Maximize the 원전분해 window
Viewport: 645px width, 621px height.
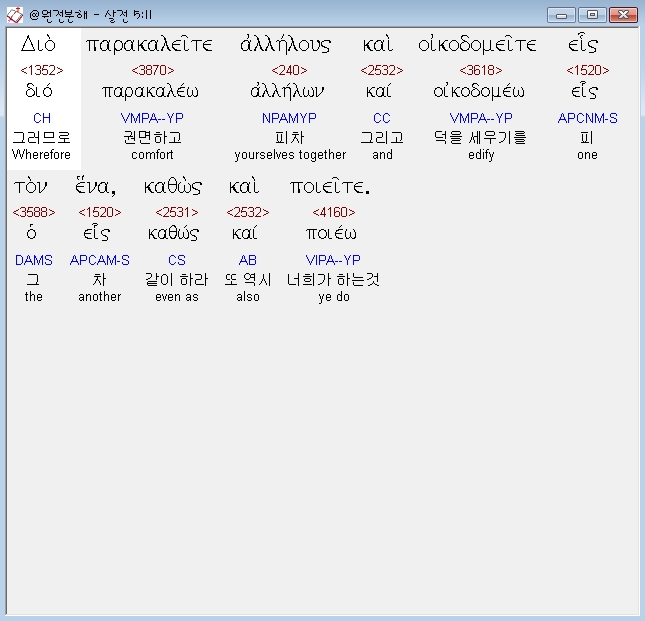[592, 15]
